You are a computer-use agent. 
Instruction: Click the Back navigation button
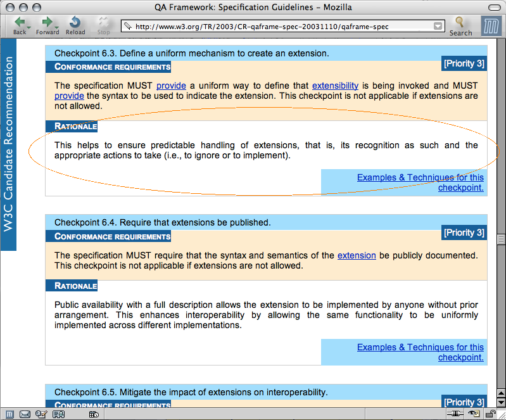point(18,24)
